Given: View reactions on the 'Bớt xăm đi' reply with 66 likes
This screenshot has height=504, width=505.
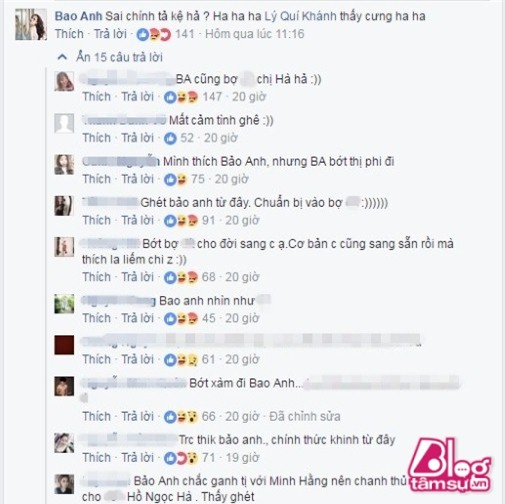Looking at the screenshot, I should tap(181, 417).
